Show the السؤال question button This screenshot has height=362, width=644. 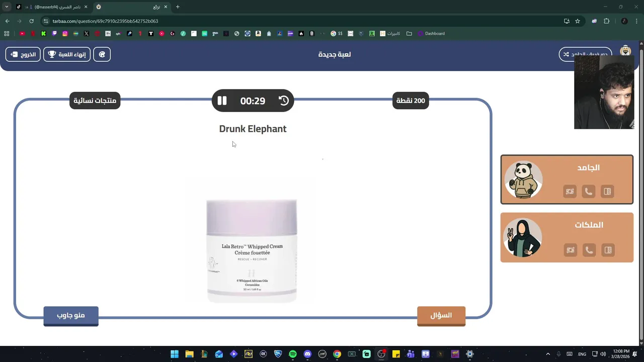[441, 316]
